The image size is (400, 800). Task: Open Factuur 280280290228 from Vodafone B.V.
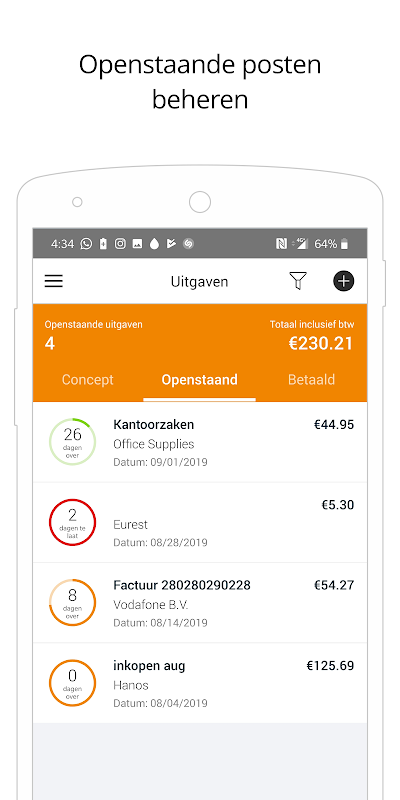click(x=200, y=603)
